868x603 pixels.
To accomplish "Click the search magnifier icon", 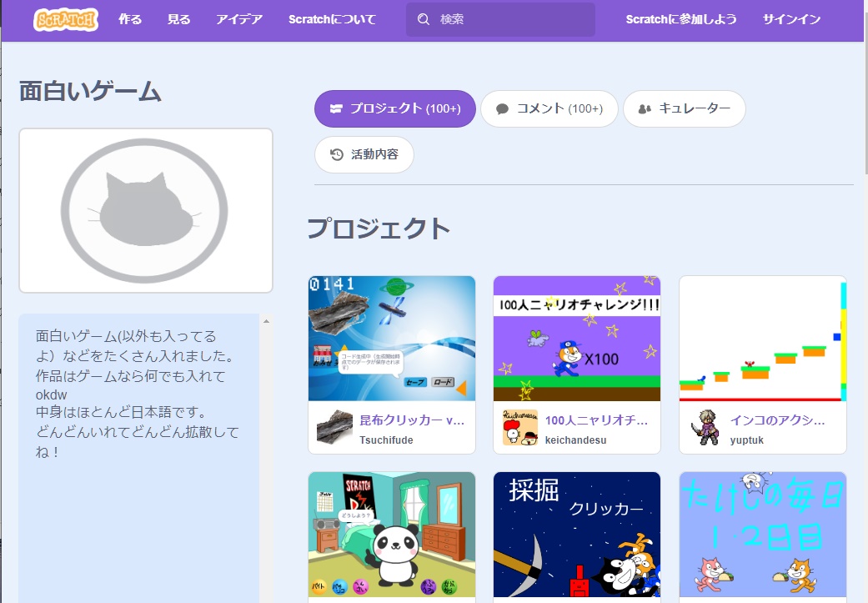I will tap(424, 19).
